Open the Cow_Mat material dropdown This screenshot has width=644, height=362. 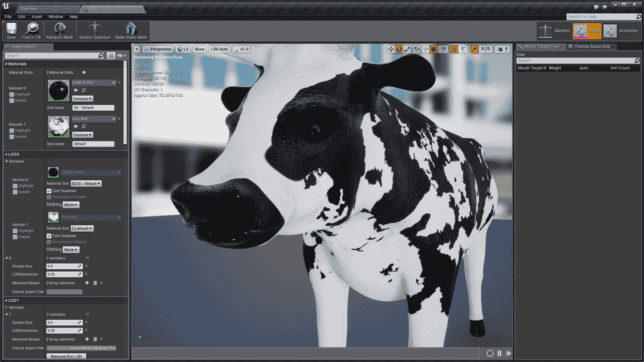[x=93, y=118]
